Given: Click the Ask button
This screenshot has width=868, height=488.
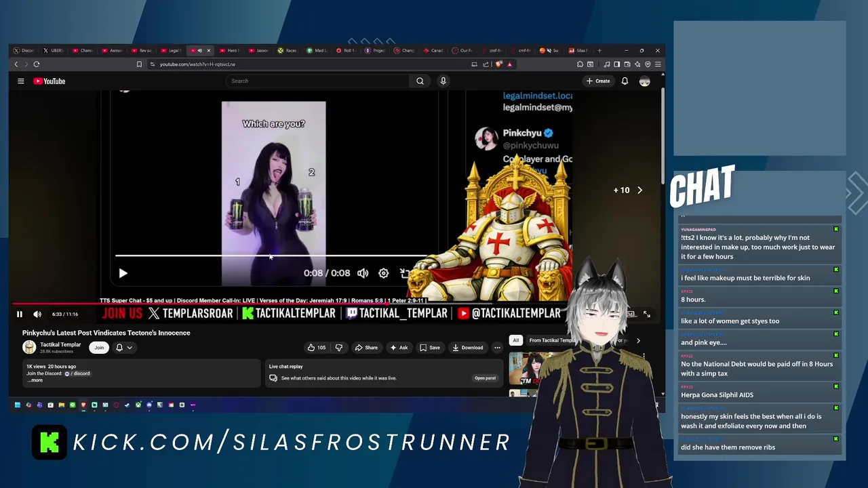Looking at the screenshot, I should click(x=399, y=348).
